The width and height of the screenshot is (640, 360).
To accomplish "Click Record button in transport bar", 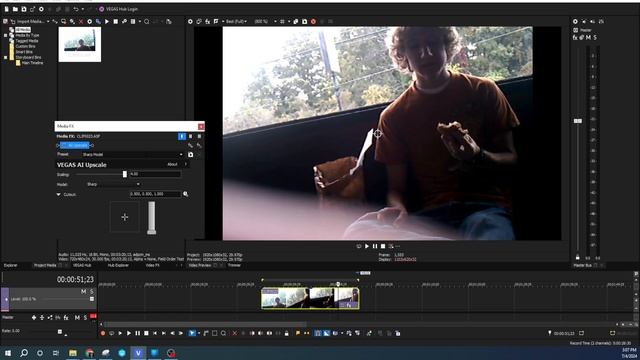I will click(103, 333).
